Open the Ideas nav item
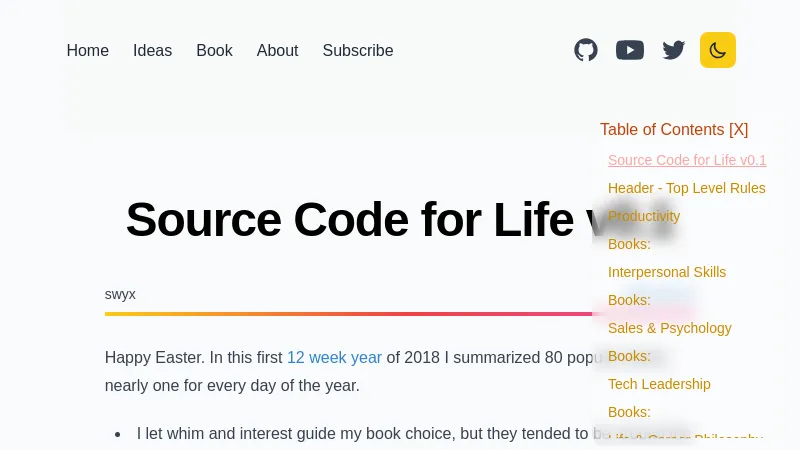This screenshot has width=800, height=450. pos(152,50)
